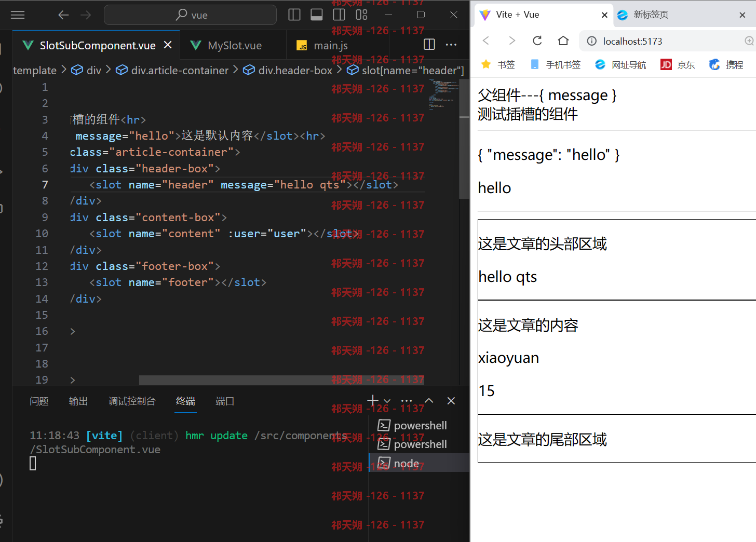
Task: Go forward in VS Code navigation history
Action: (x=86, y=15)
